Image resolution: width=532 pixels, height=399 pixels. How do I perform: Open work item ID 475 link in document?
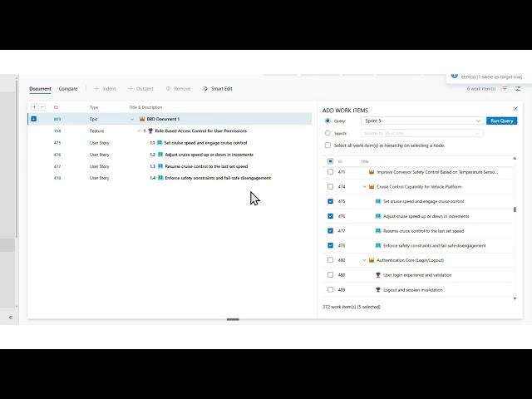coord(57,143)
